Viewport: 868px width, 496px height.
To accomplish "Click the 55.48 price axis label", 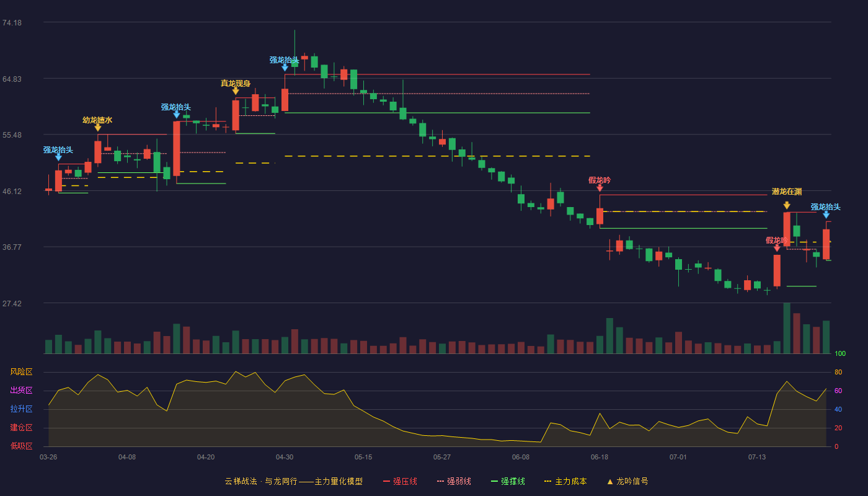I will click(12, 135).
